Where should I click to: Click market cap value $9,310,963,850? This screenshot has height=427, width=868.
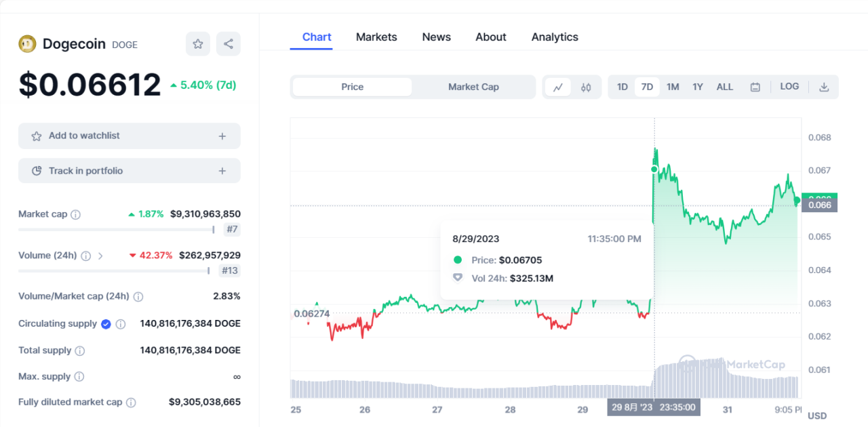[205, 214]
